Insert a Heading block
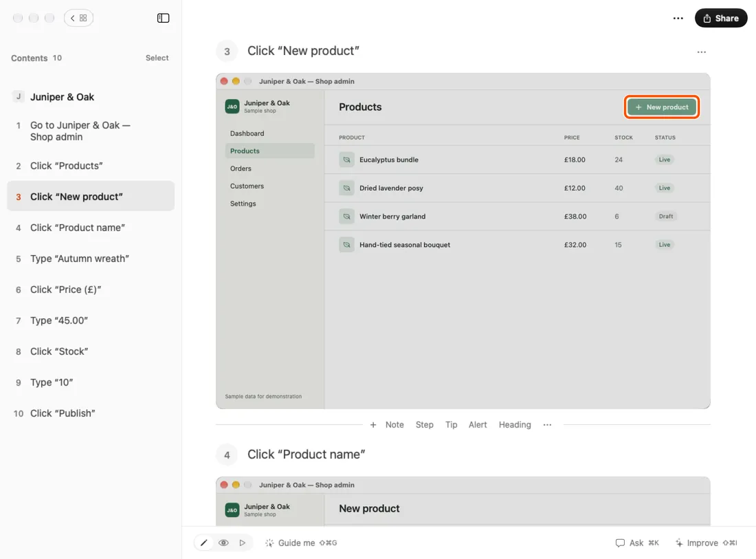The height and width of the screenshot is (559, 756). click(x=515, y=424)
